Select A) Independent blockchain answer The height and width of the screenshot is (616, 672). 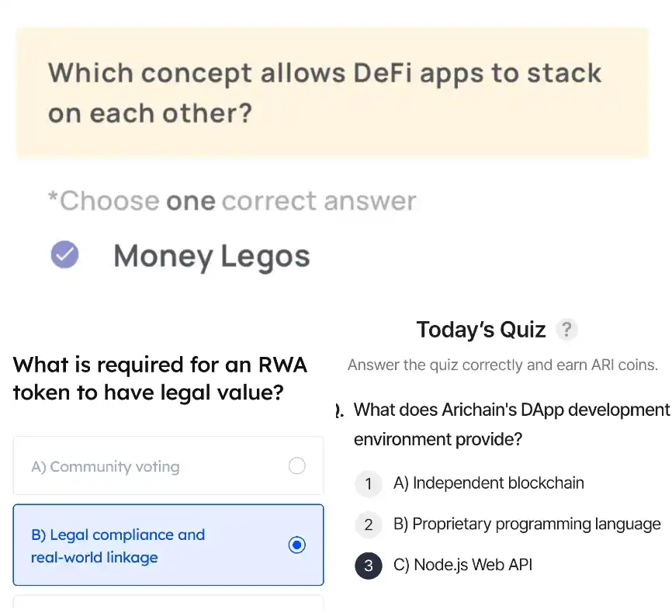[489, 483]
